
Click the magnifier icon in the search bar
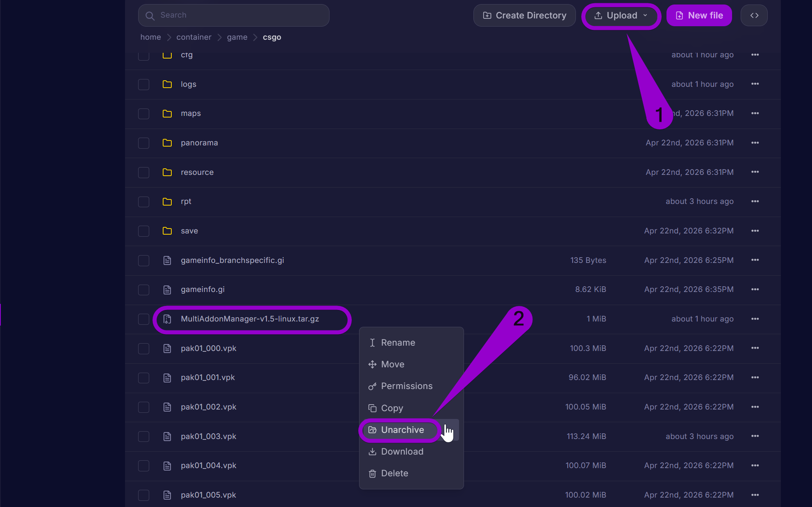click(x=150, y=16)
